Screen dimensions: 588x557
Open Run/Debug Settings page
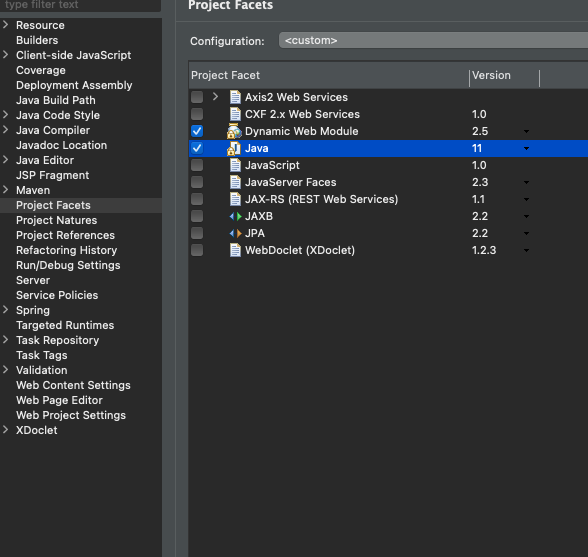pos(68,265)
